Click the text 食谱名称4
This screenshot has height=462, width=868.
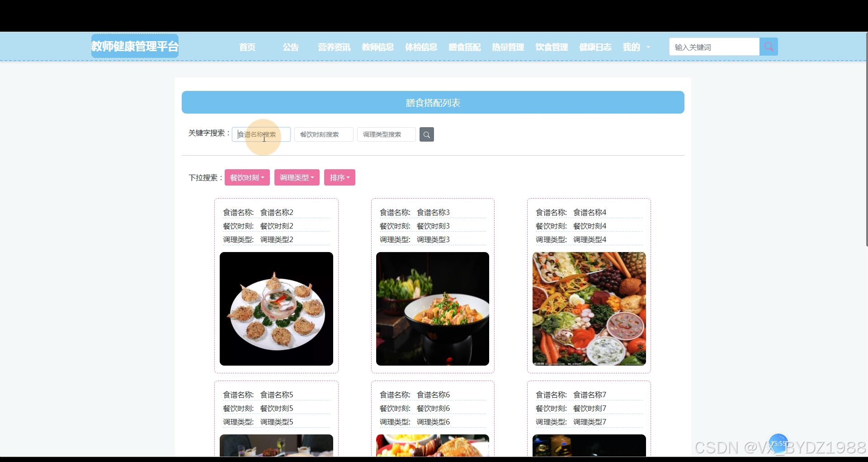[590, 212]
